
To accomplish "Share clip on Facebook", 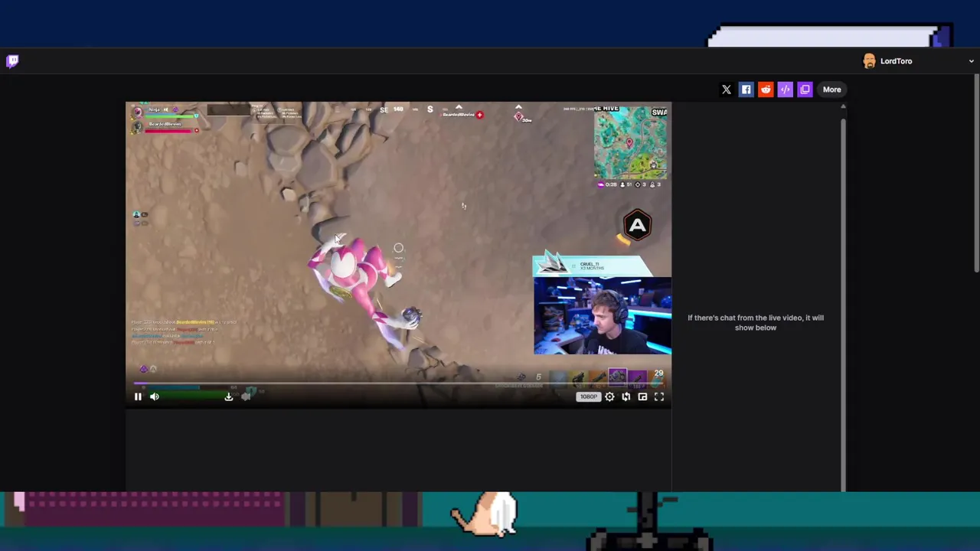I will pyautogui.click(x=746, y=90).
